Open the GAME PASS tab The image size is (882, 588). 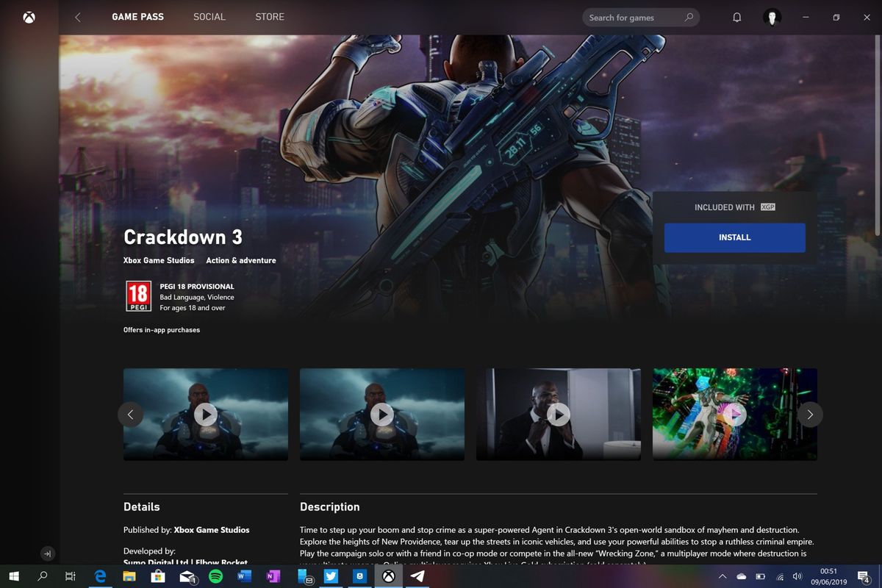[137, 17]
